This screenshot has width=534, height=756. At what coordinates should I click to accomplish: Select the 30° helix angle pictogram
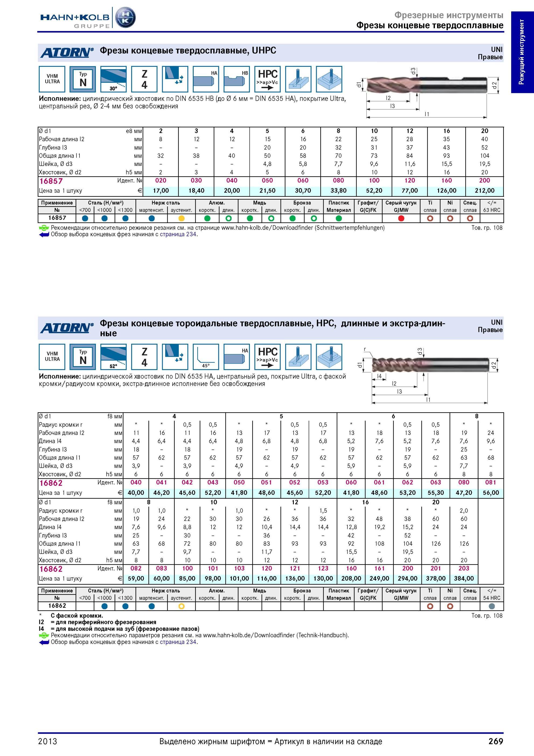(114, 79)
